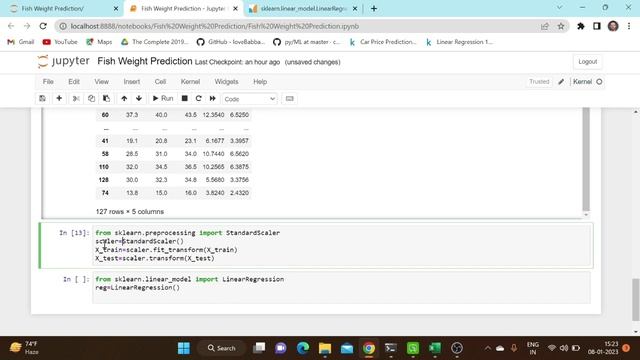This screenshot has height=360, width=640.
Task: Switch to sklearn LinearRegression browser tab
Action: click(x=303, y=9)
